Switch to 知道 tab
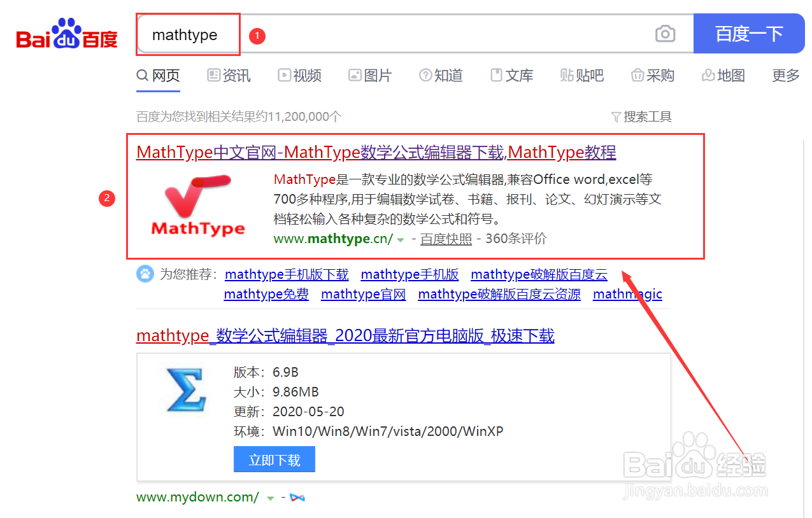The image size is (812, 518). coord(441,76)
